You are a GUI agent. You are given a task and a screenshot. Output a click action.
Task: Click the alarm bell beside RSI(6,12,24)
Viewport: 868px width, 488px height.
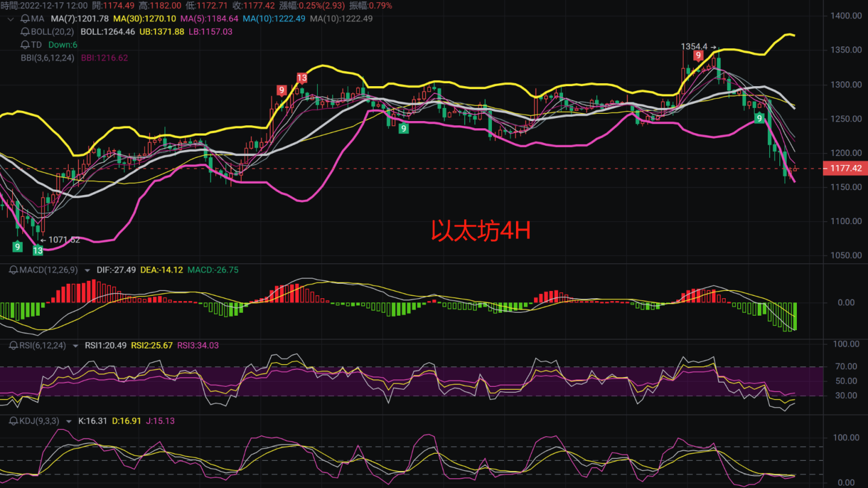[13, 345]
